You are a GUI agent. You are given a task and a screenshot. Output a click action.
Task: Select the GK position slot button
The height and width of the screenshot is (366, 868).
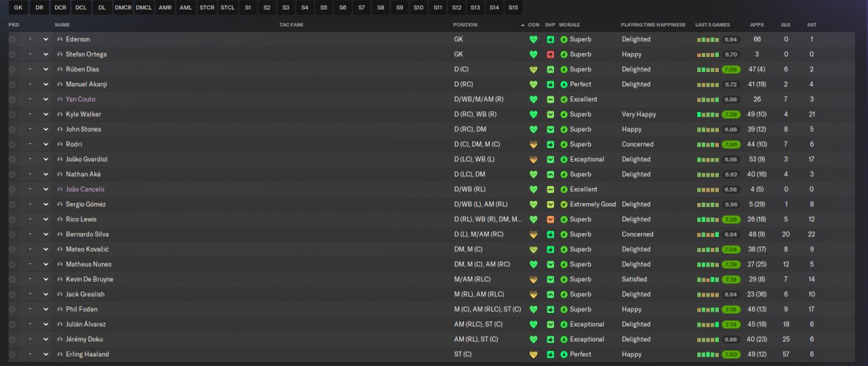coord(18,7)
